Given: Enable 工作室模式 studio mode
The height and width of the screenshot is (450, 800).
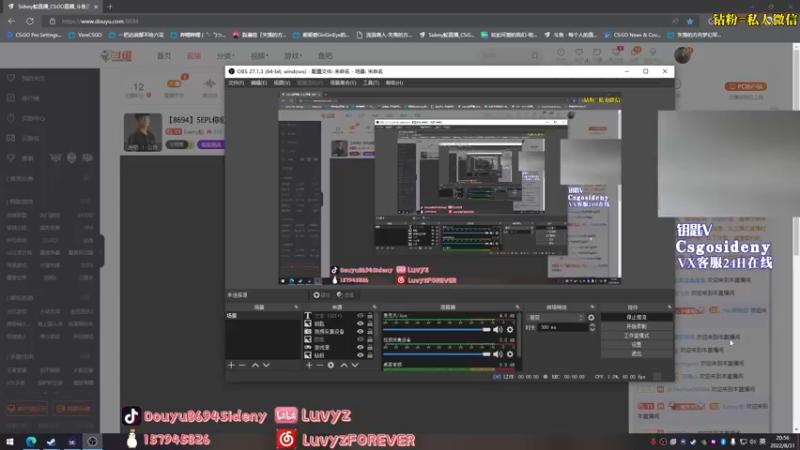Looking at the screenshot, I should coord(636,336).
